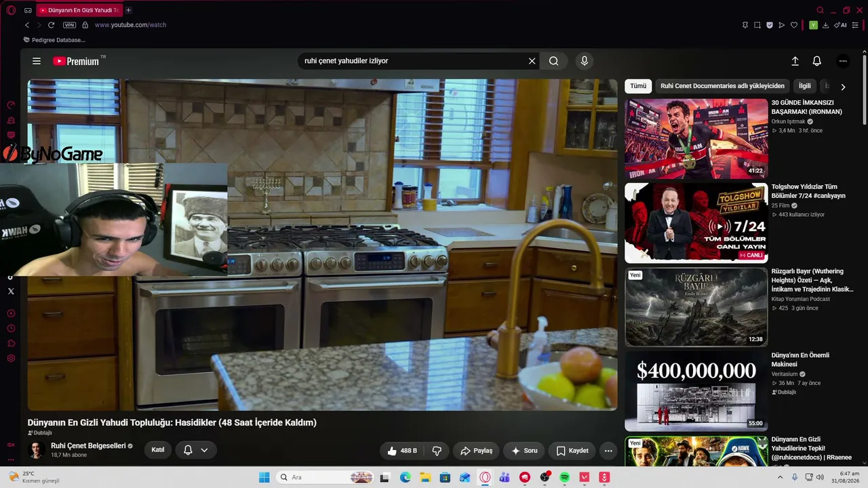Open Ruhi Çenet Belgeselleri channel name
Viewport: 868px width, 488px height.
[88, 446]
